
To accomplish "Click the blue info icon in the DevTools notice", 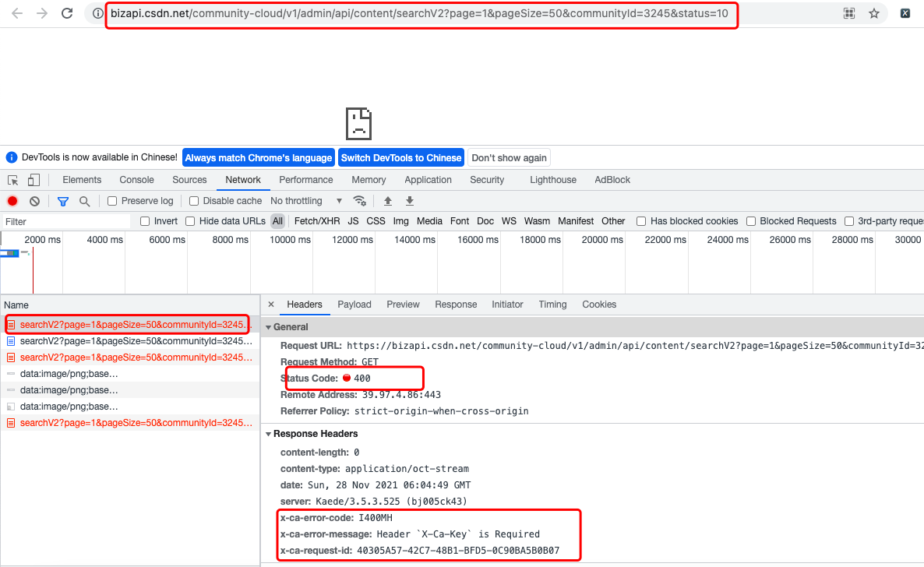I will 11,157.
